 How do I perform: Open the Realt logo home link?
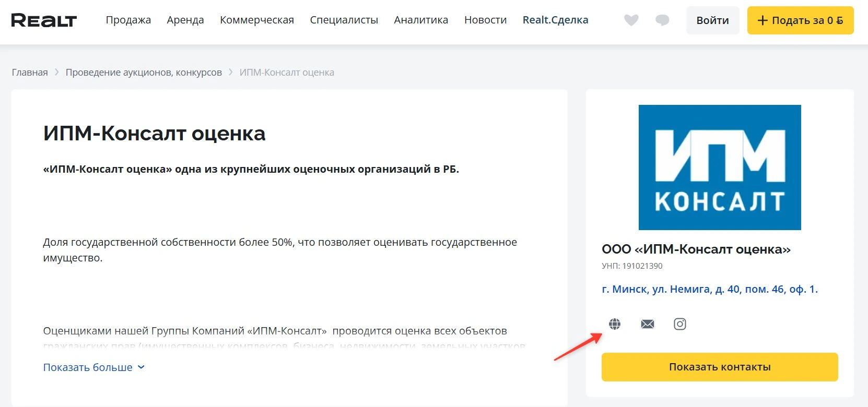point(44,20)
